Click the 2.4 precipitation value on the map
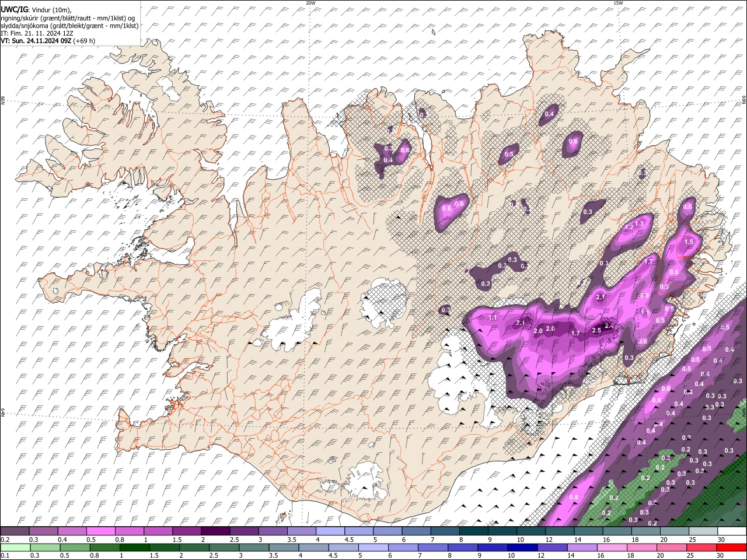747x560 pixels. [609, 325]
